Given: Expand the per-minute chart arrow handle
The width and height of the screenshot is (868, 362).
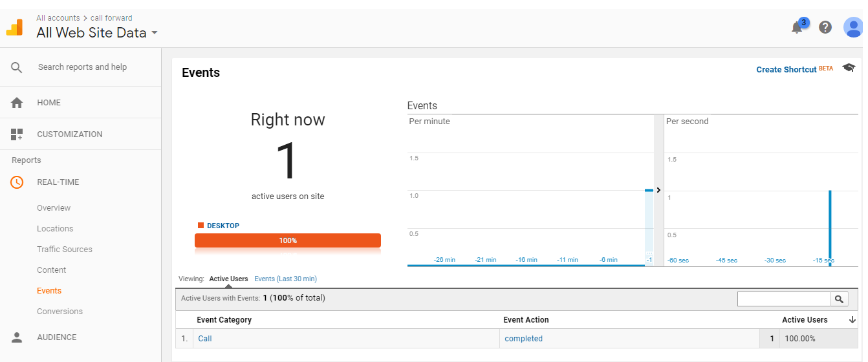Looking at the screenshot, I should 658,190.
